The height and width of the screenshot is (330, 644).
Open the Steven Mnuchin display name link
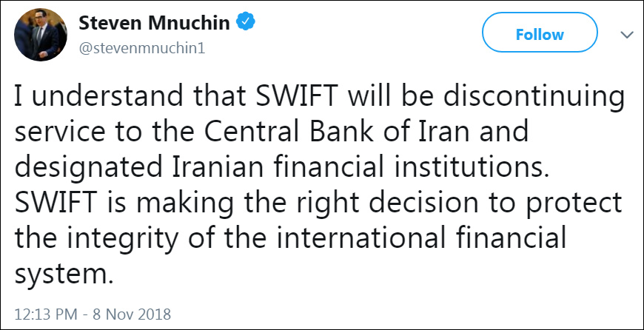155,23
